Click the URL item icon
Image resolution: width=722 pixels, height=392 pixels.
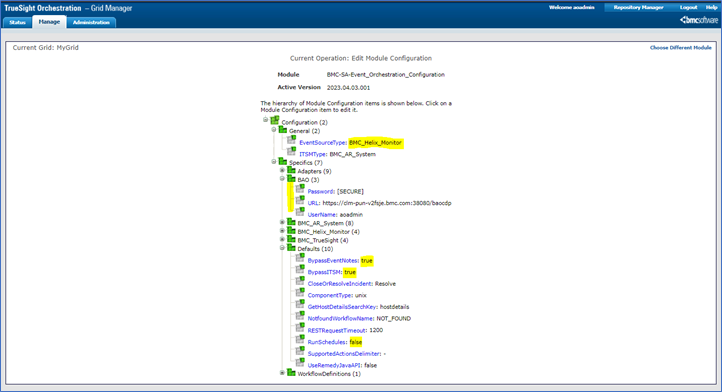tap(300, 200)
